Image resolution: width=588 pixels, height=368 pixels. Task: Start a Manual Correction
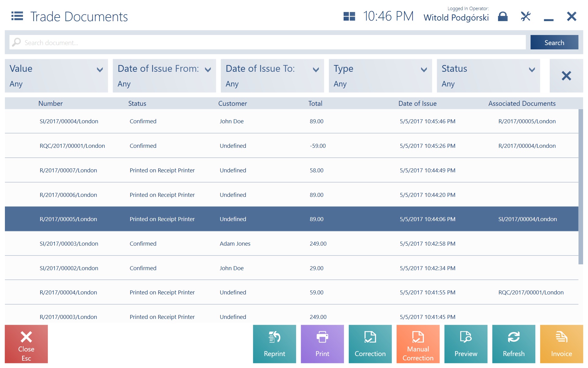418,344
